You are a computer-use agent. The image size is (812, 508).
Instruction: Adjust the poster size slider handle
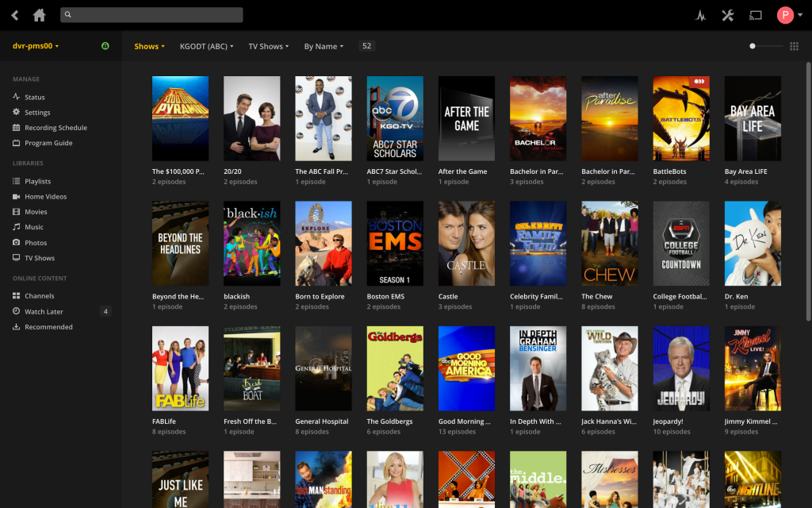tap(753, 46)
